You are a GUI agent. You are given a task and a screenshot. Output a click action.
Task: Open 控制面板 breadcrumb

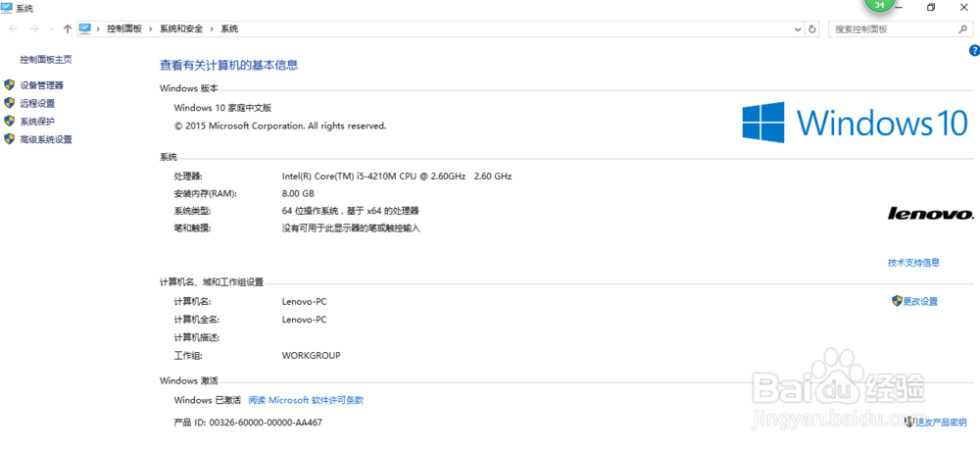click(124, 28)
